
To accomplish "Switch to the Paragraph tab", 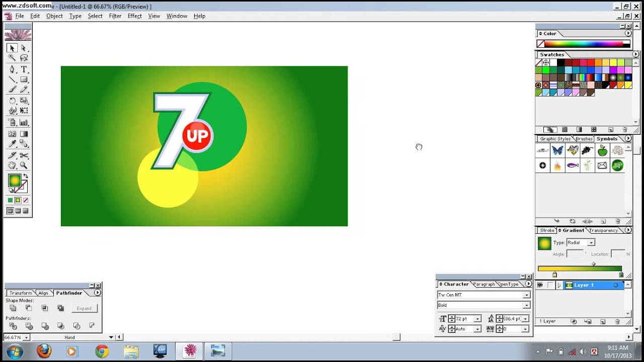I will point(484,284).
